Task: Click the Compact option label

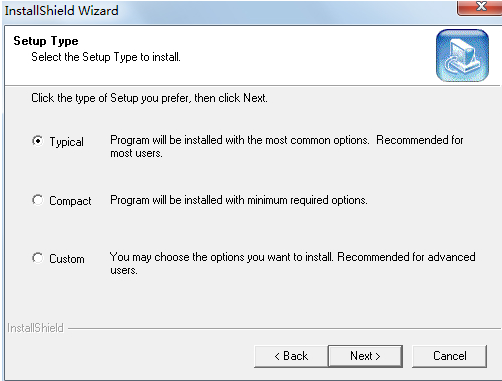Action: 70,201
